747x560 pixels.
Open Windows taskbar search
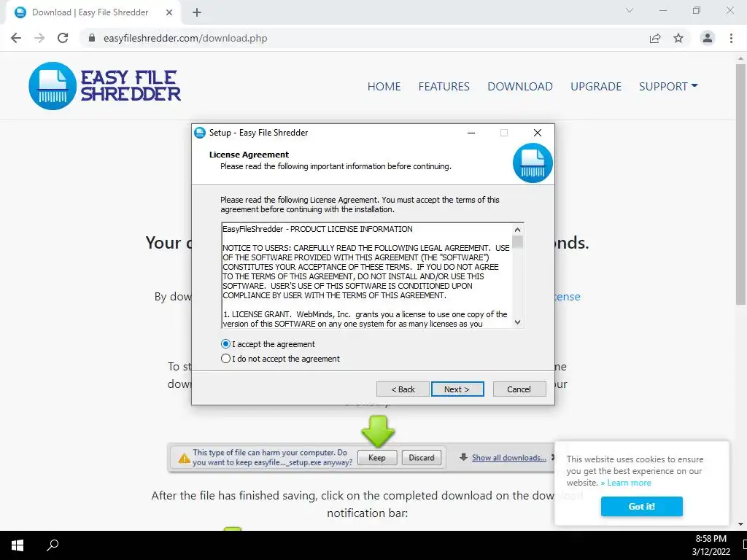(x=53, y=545)
